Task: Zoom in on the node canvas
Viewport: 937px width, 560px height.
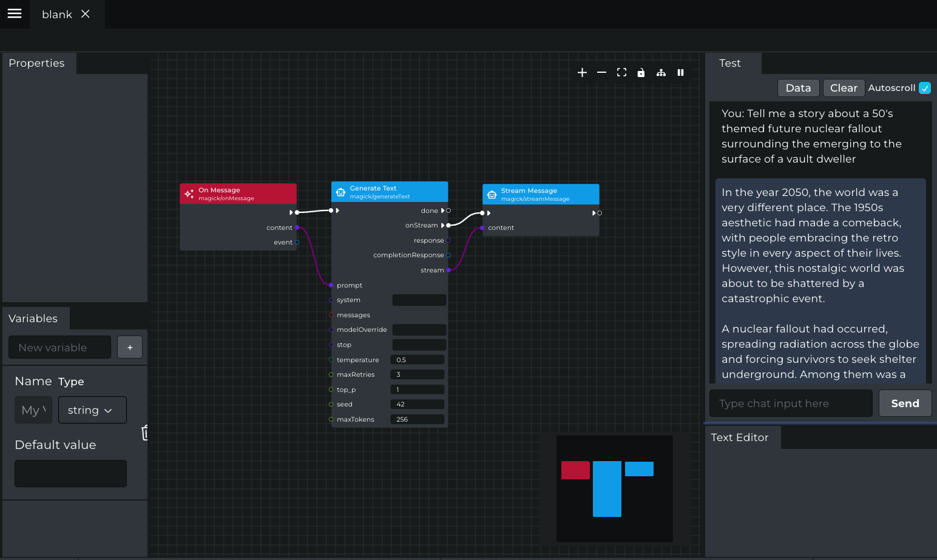Action: click(x=582, y=73)
